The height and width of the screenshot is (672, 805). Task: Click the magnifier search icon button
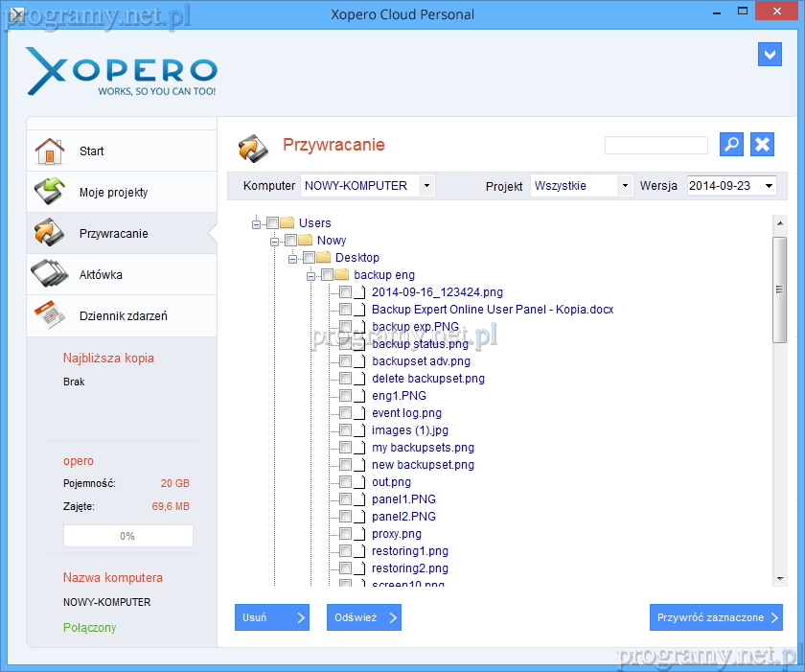pyautogui.click(x=731, y=144)
